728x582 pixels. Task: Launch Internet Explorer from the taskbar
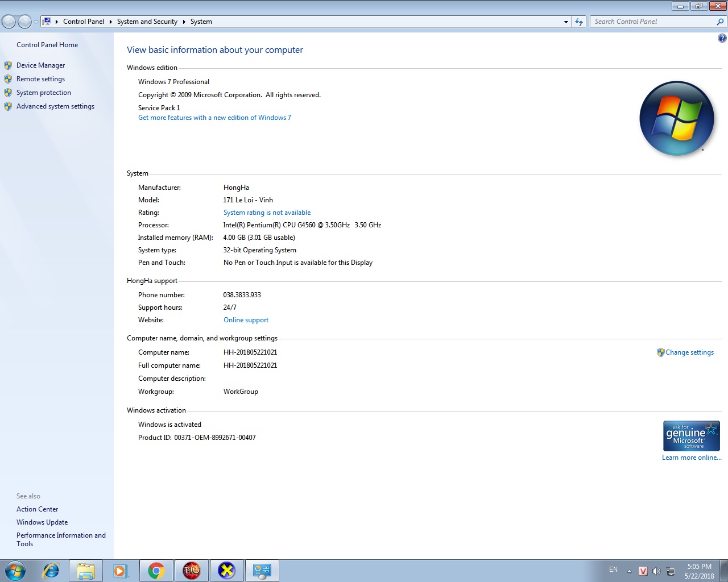pyautogui.click(x=51, y=570)
